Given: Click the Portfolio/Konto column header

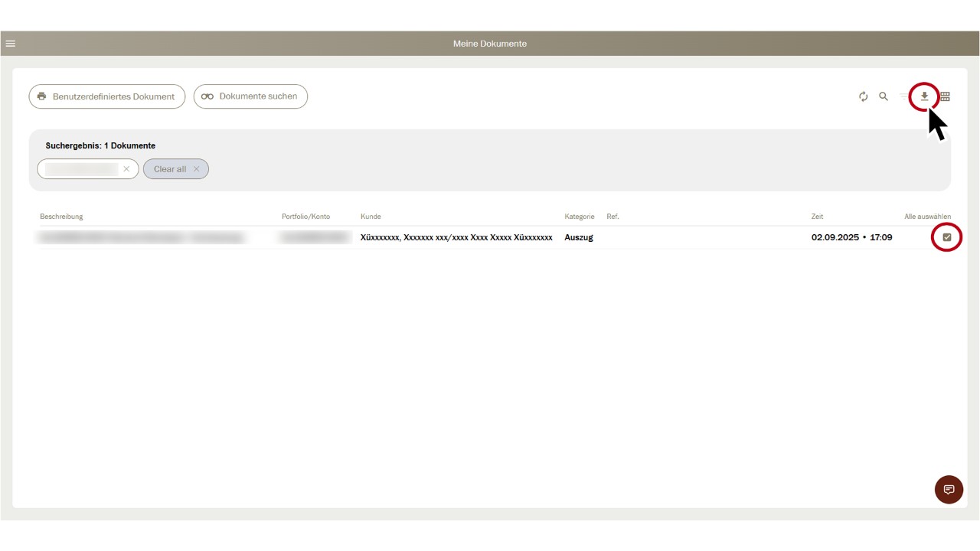Looking at the screenshot, I should pyautogui.click(x=305, y=217).
